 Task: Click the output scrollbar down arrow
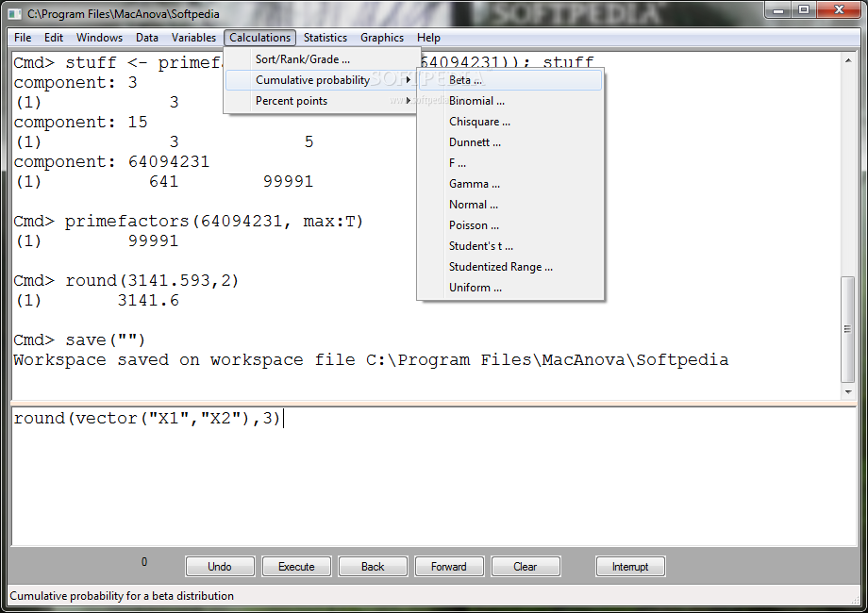pos(848,391)
